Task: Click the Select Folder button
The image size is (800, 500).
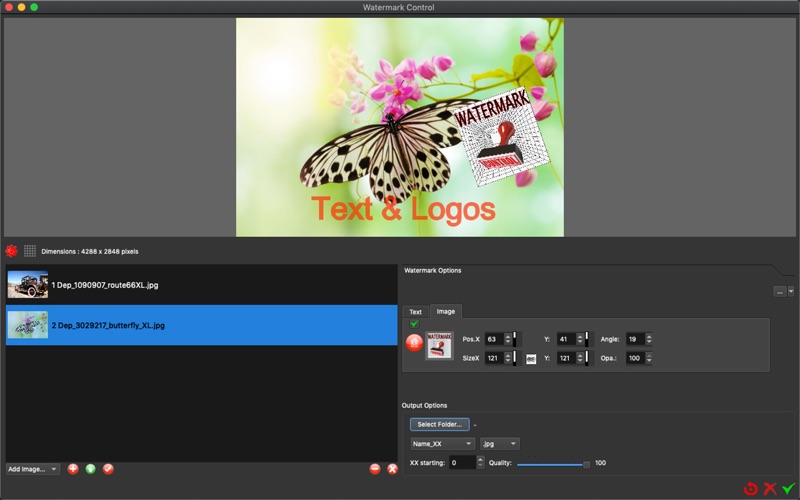Action: coord(439,424)
